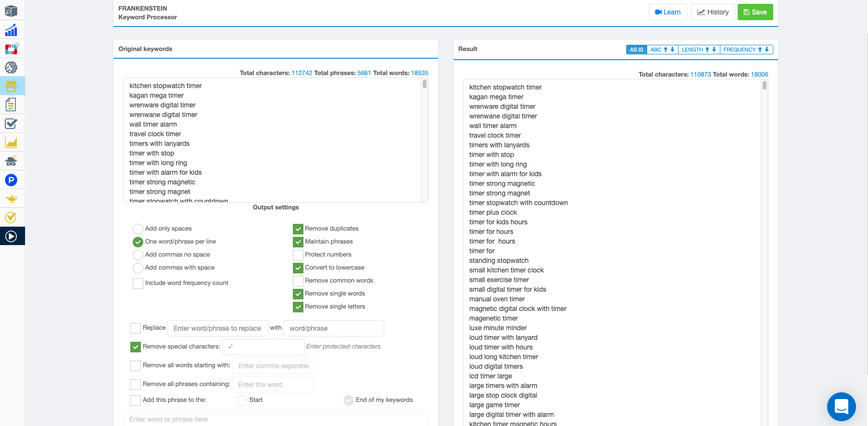
Task: Uncheck Remove duplicates option
Action: (x=298, y=229)
